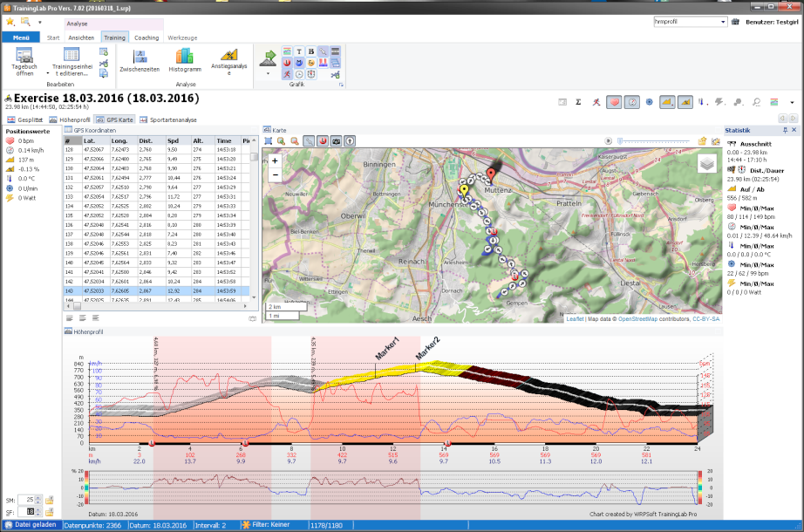
Task: Switch to the Coaching ribbon tab
Action: [x=146, y=38]
